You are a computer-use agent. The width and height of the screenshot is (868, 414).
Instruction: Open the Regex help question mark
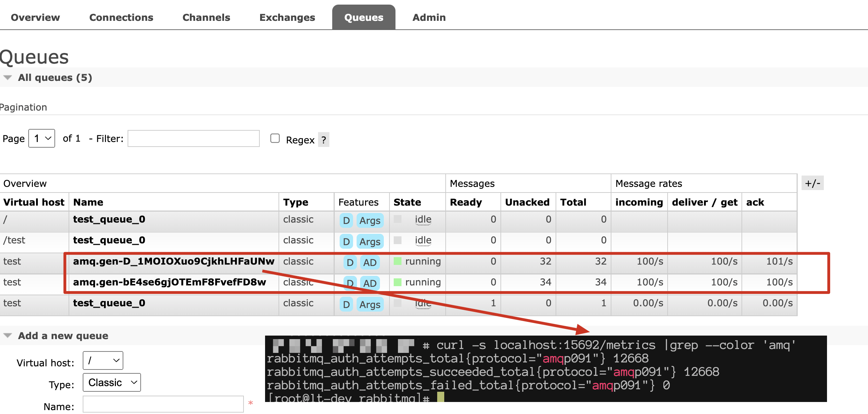coord(324,140)
